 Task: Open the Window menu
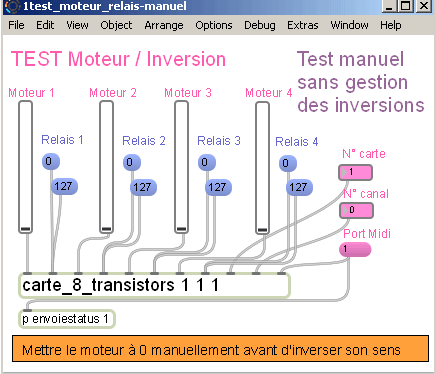point(349,25)
